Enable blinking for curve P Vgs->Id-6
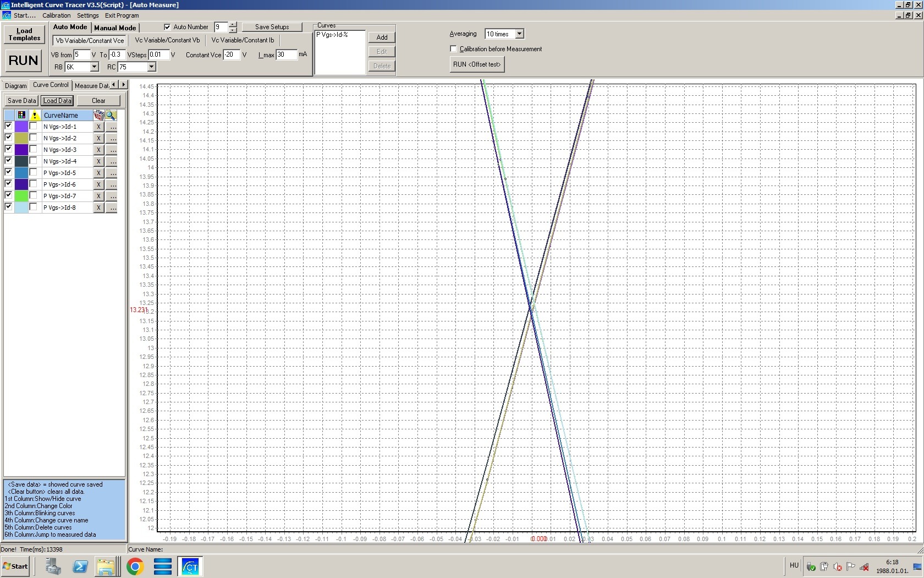Image resolution: width=924 pixels, height=578 pixels. (33, 184)
